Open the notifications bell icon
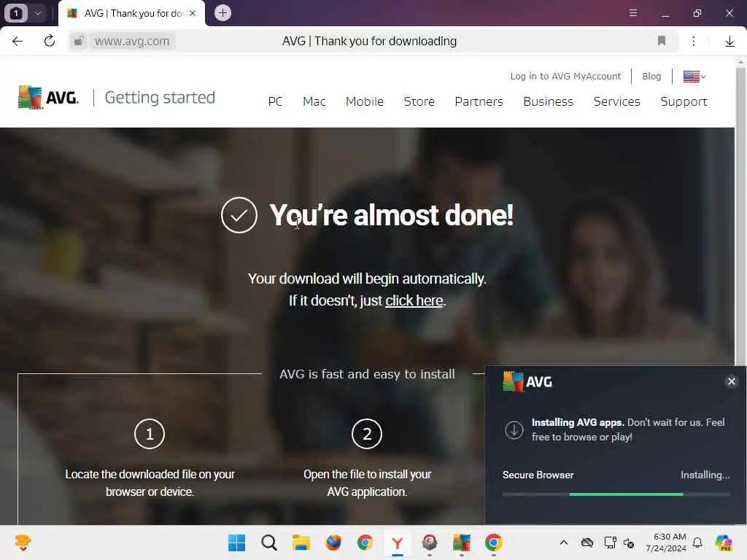The height and width of the screenshot is (560, 747). click(x=697, y=542)
